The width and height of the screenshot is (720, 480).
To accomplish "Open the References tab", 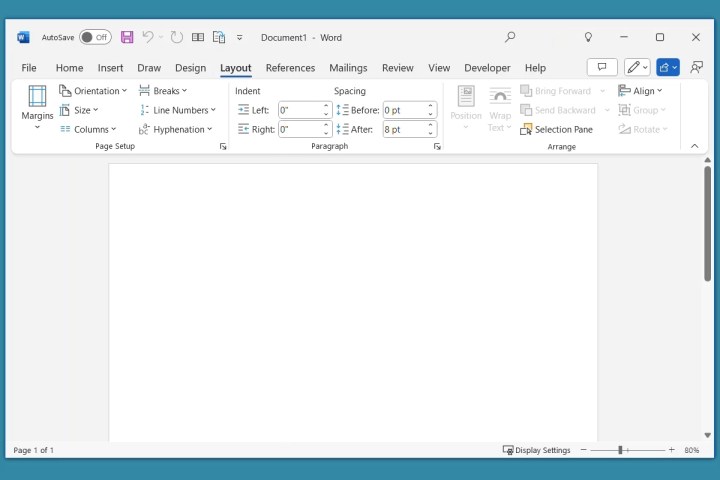I will pyautogui.click(x=290, y=68).
